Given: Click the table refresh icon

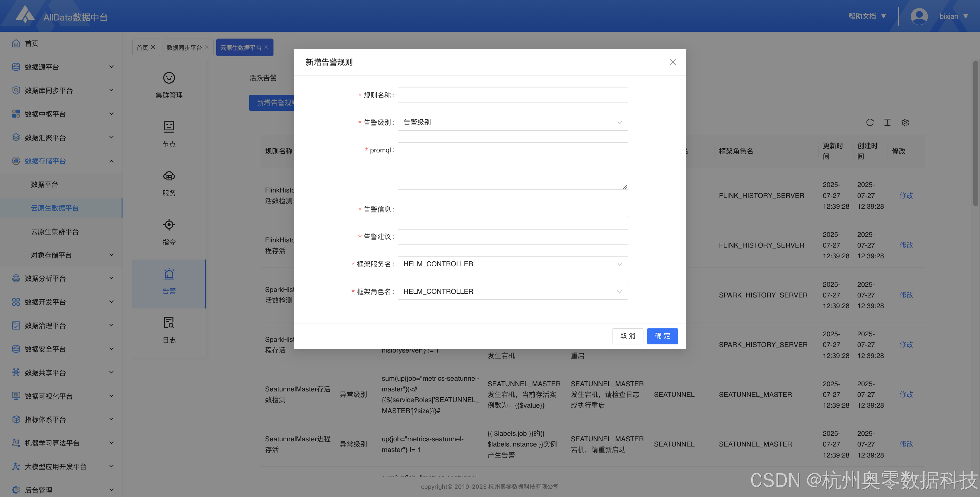Looking at the screenshot, I should click(870, 122).
